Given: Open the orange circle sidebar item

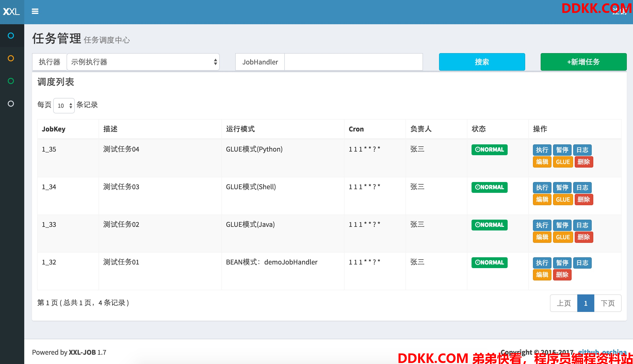Looking at the screenshot, I should (11, 58).
